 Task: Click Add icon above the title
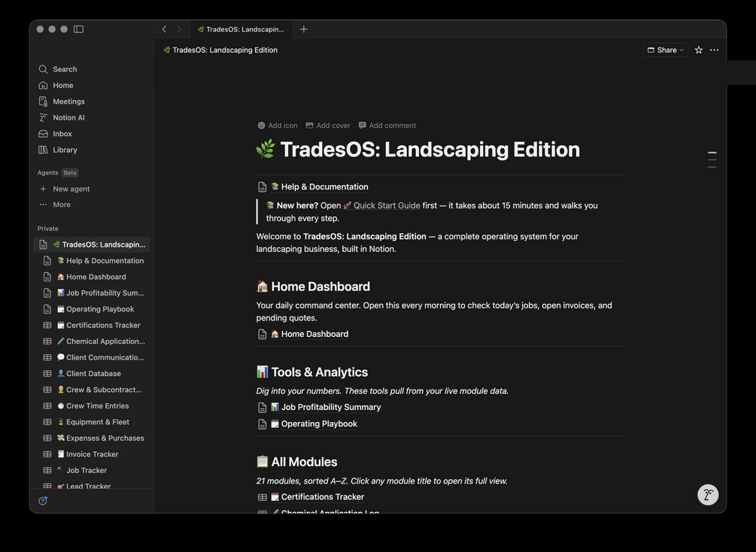pyautogui.click(x=278, y=126)
